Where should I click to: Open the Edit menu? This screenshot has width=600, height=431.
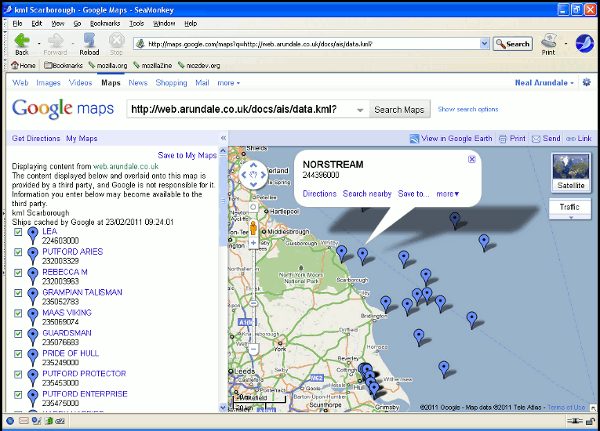(x=37, y=23)
